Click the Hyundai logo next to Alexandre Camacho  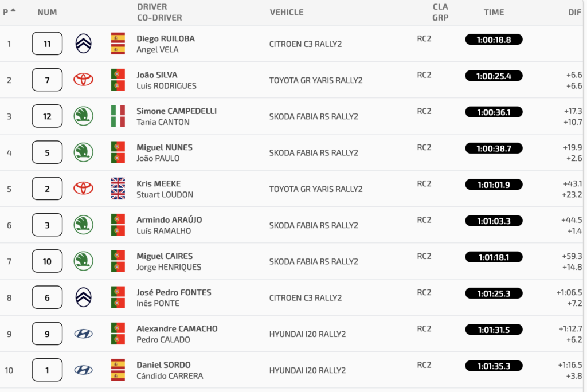[x=83, y=334]
